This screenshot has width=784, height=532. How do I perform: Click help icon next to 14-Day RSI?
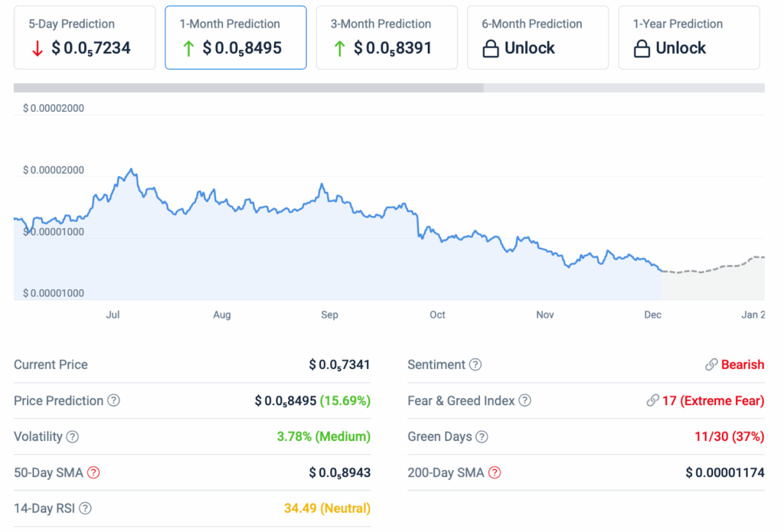pos(86,508)
